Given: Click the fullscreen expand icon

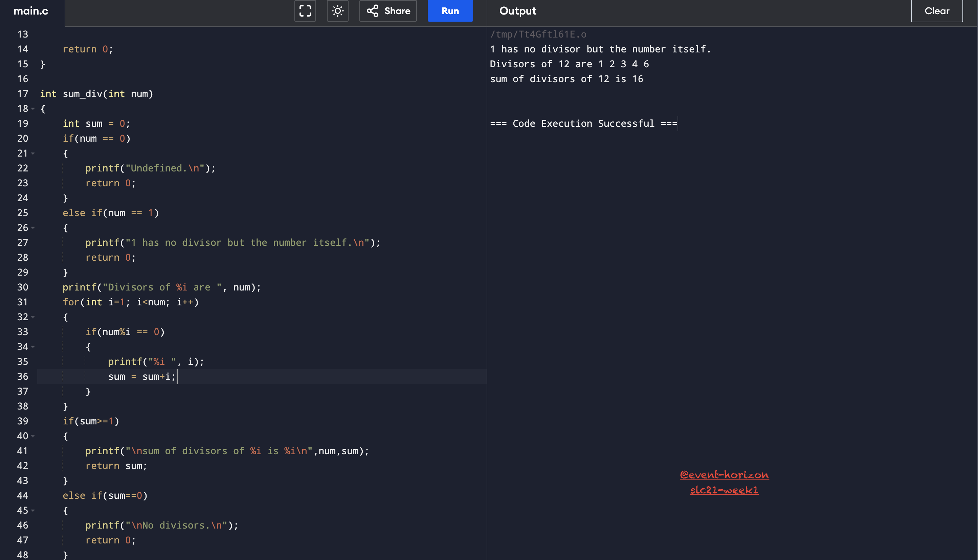Looking at the screenshot, I should pos(305,11).
